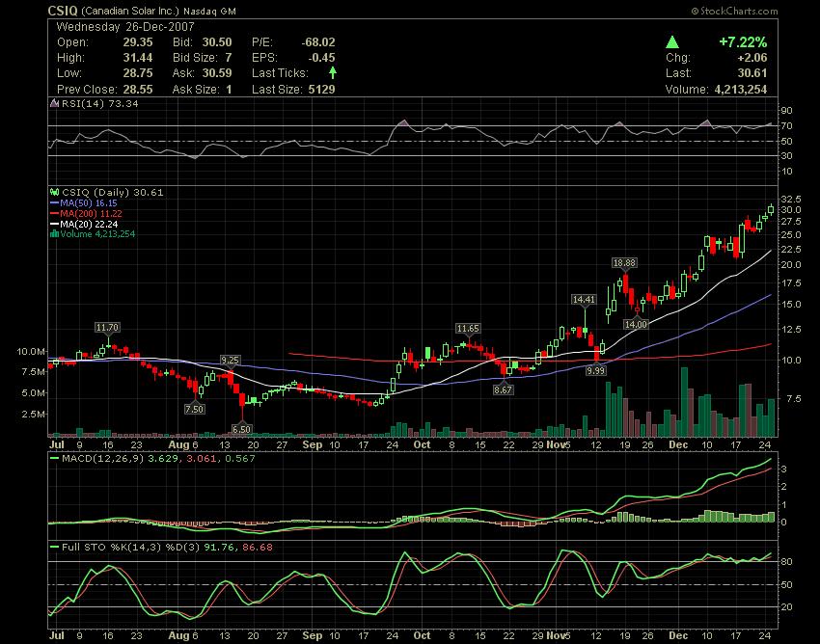This screenshot has width=820, height=644.
Task: Click the stochastic %K value 91.76
Action: click(x=218, y=548)
